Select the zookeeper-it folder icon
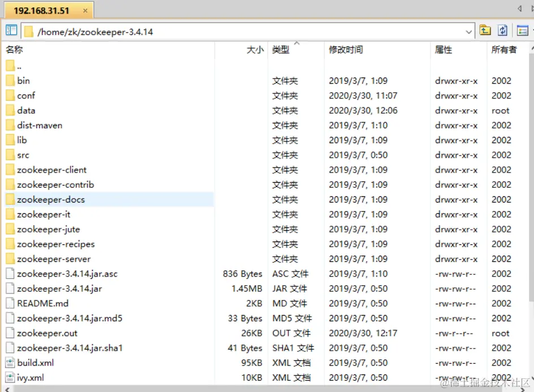This screenshot has width=534, height=392. (10, 214)
